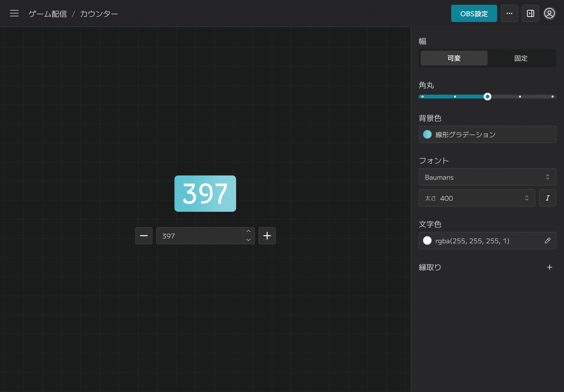Select 固定 width option

click(521, 58)
